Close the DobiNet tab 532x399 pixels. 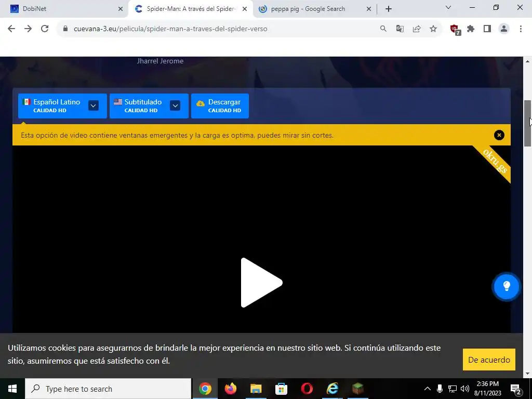click(121, 9)
